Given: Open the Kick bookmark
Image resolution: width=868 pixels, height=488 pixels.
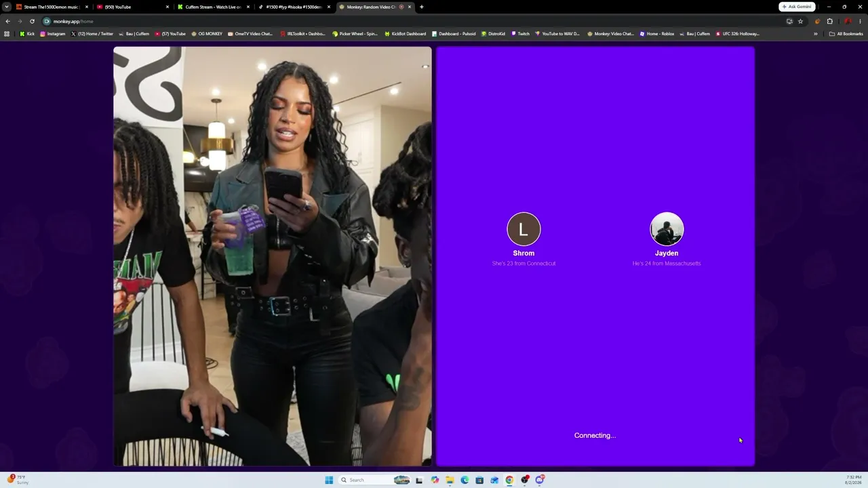Looking at the screenshot, I should [x=27, y=34].
